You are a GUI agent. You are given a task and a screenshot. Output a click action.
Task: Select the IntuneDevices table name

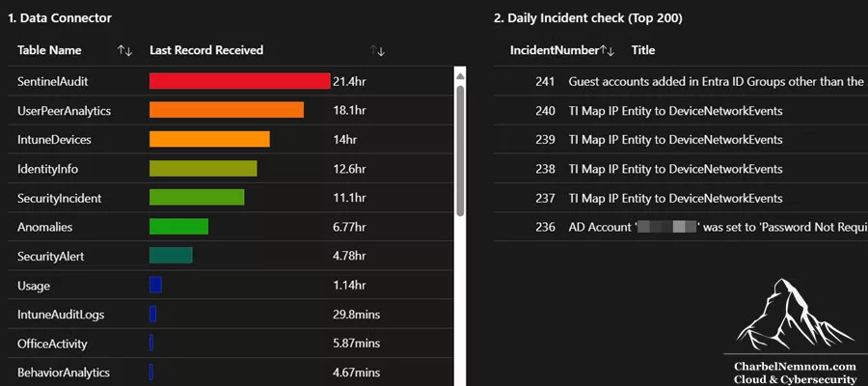click(54, 140)
